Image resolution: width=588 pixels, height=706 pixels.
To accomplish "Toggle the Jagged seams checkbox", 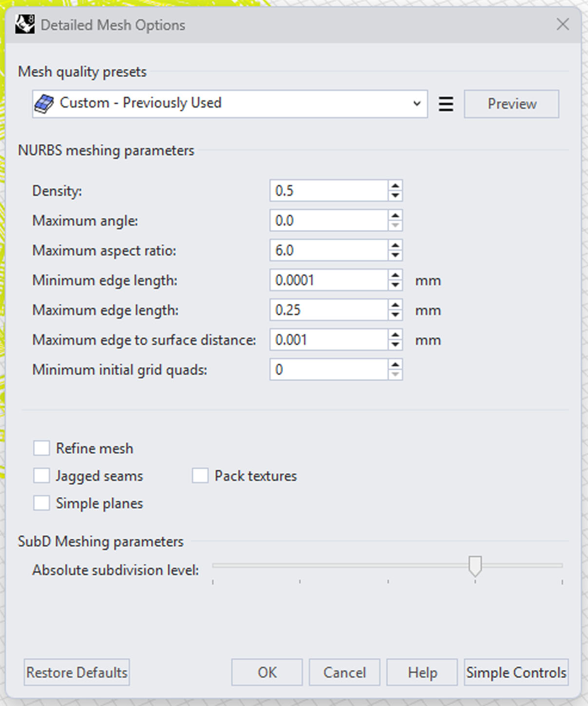I will point(41,475).
